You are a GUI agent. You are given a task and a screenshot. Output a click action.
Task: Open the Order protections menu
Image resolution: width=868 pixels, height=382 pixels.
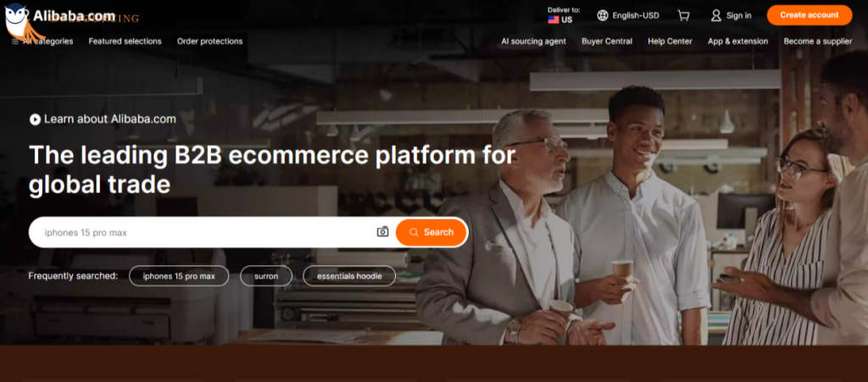point(210,42)
